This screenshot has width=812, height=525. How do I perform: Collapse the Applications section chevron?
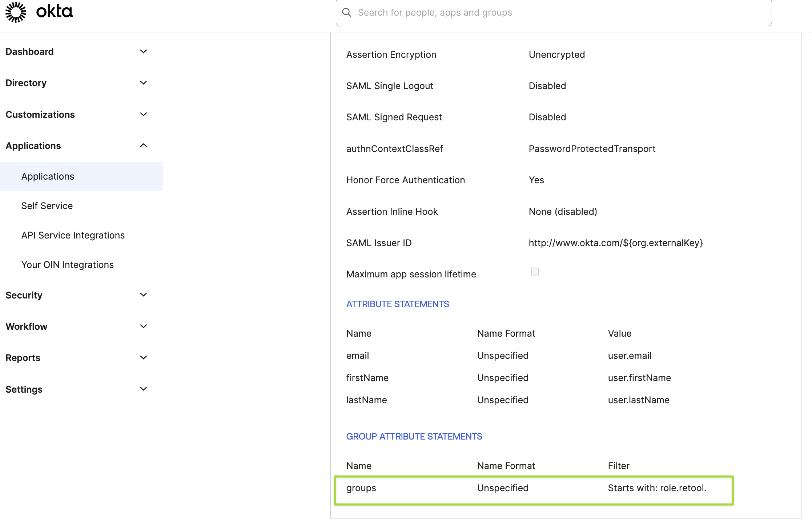tap(144, 146)
